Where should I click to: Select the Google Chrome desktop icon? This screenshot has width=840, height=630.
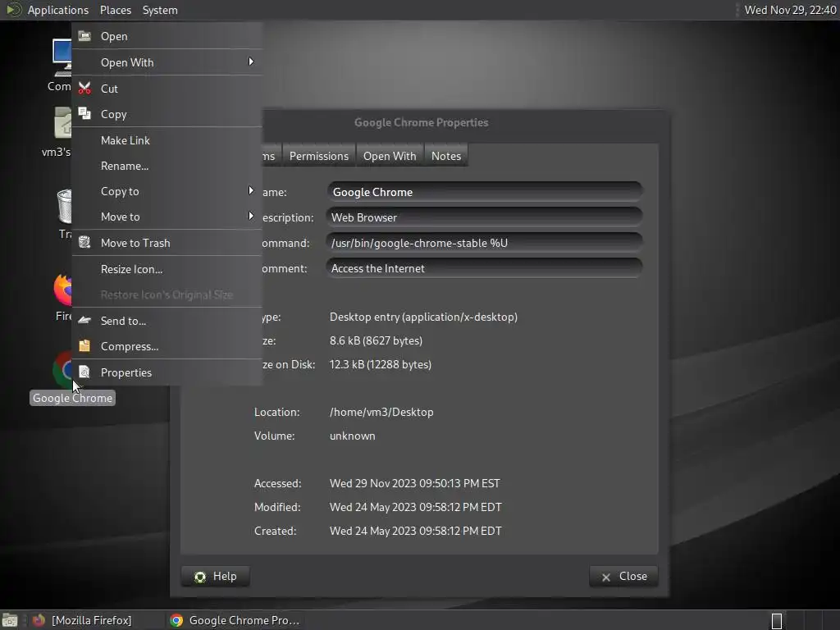click(x=62, y=369)
